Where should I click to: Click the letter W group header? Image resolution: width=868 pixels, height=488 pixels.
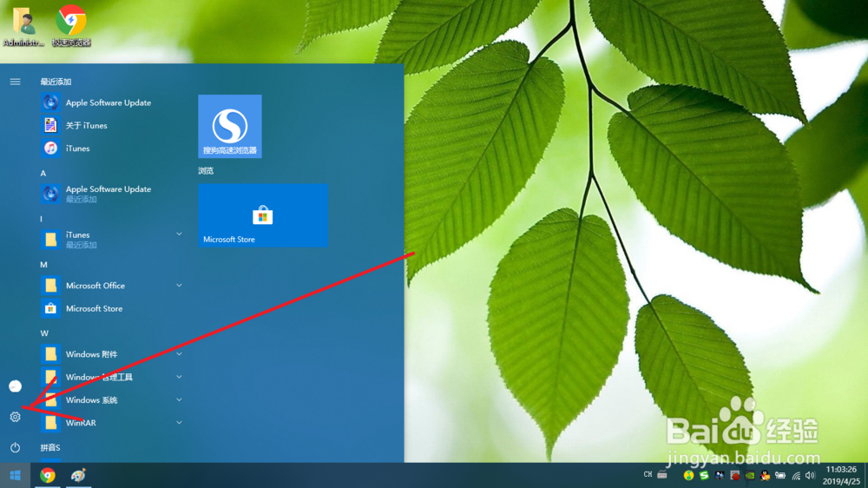pyautogui.click(x=44, y=333)
